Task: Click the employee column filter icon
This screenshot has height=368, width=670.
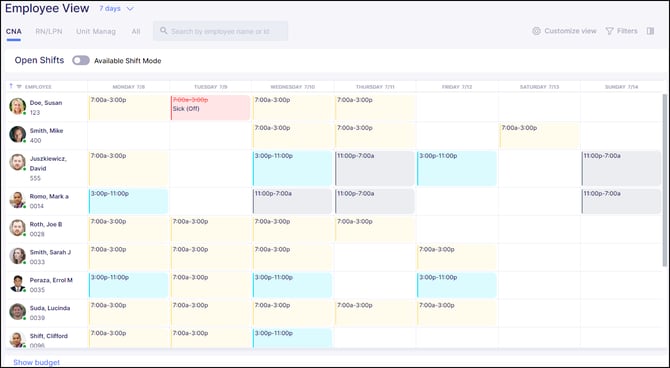Action: pyautogui.click(x=19, y=87)
